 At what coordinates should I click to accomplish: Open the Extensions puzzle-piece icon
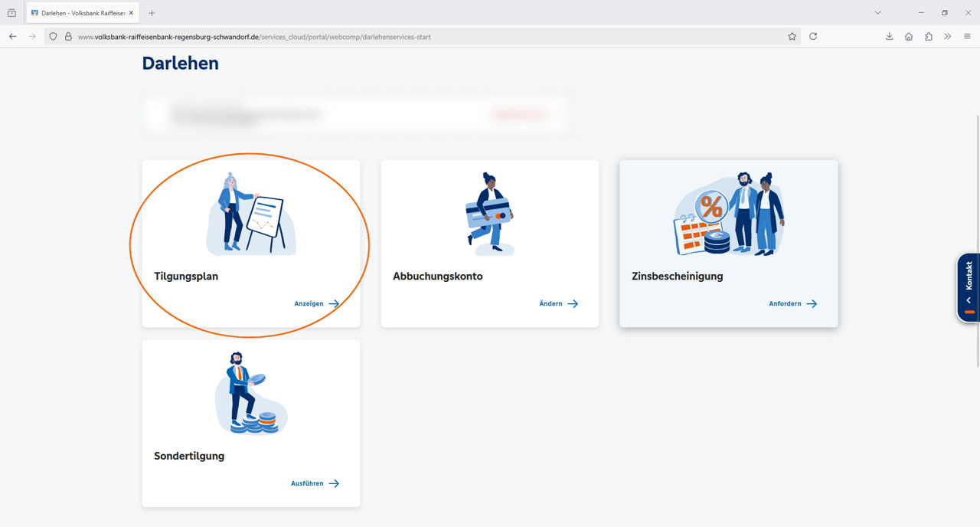(927, 36)
